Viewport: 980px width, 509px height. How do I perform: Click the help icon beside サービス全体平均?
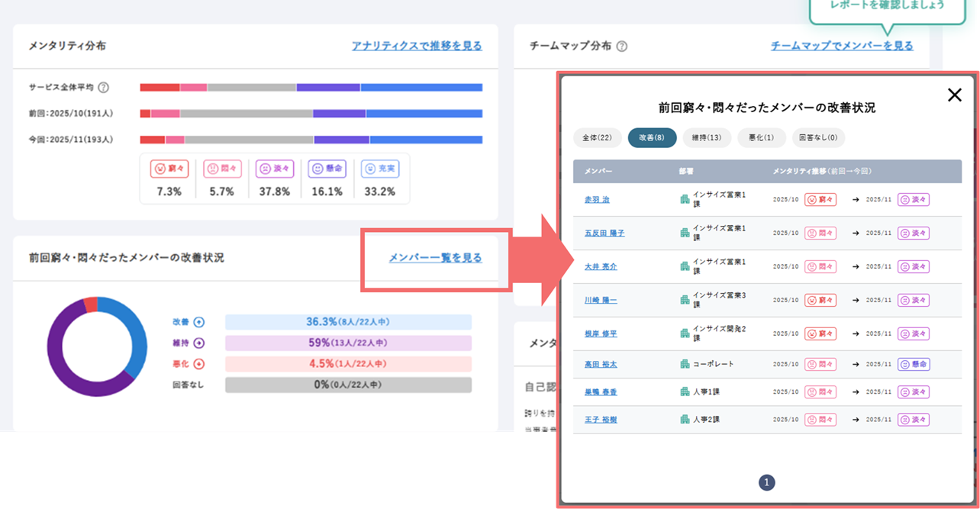(103, 88)
